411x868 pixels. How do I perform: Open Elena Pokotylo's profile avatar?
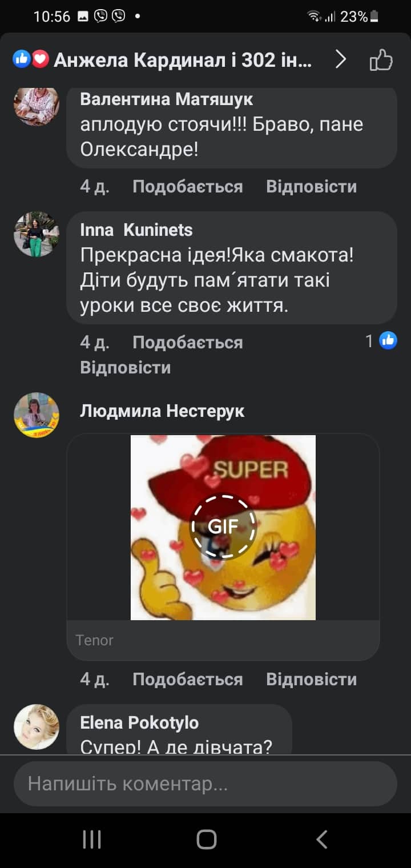click(37, 726)
